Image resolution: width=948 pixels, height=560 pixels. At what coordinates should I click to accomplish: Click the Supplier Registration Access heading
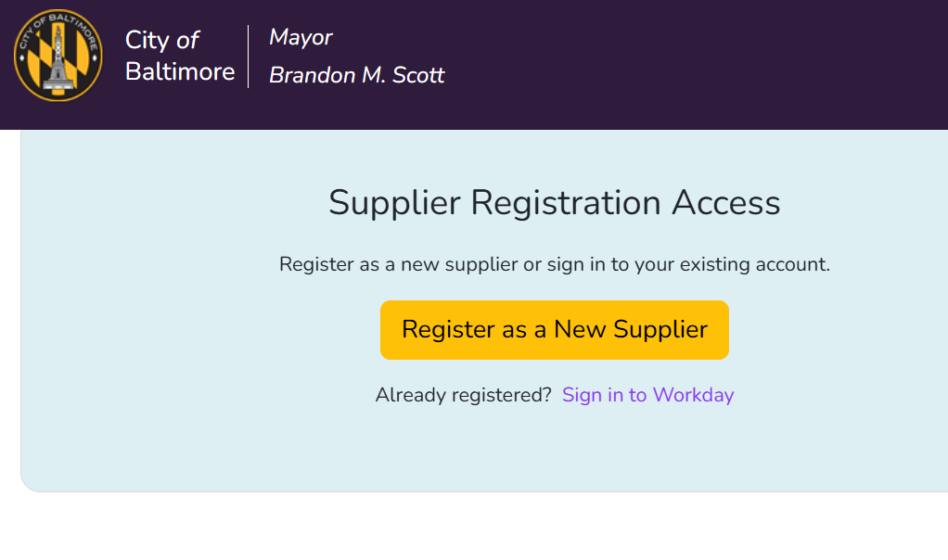tap(554, 202)
